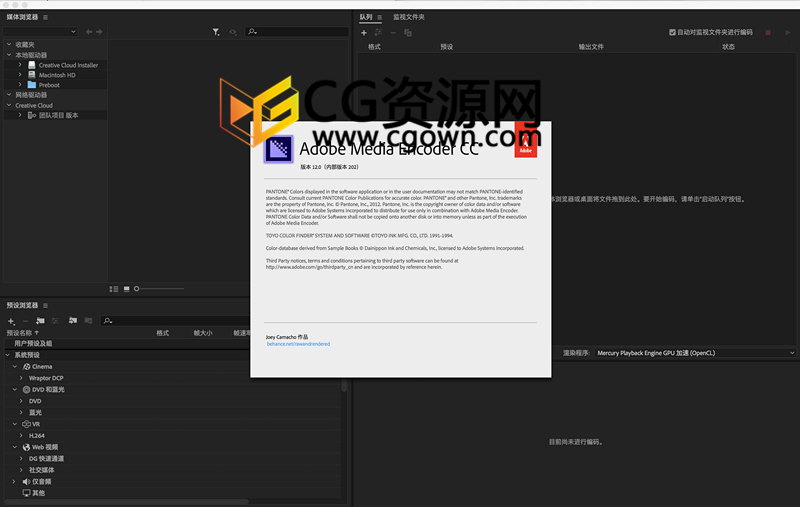This screenshot has width=800, height=507.
Task: Switch to the 队列 tab
Action: coord(366,17)
